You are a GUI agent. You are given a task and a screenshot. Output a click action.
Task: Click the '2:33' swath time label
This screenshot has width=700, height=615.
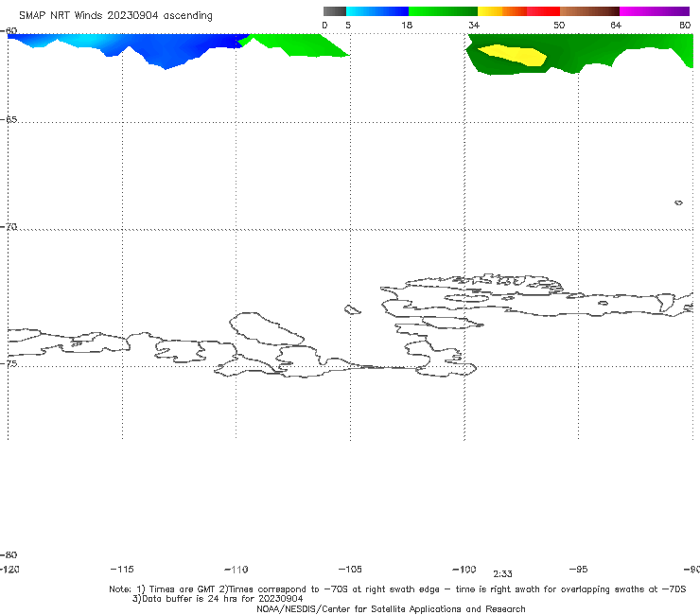point(502,574)
